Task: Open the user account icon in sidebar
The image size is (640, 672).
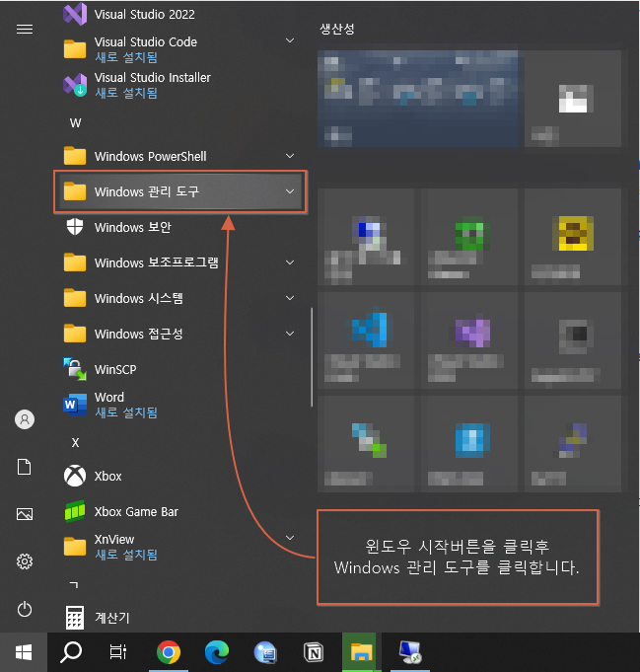Action: pos(25,419)
